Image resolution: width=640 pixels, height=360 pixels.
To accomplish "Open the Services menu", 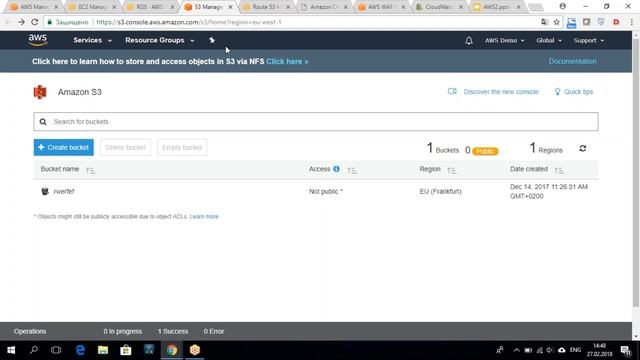I will coord(92,40).
